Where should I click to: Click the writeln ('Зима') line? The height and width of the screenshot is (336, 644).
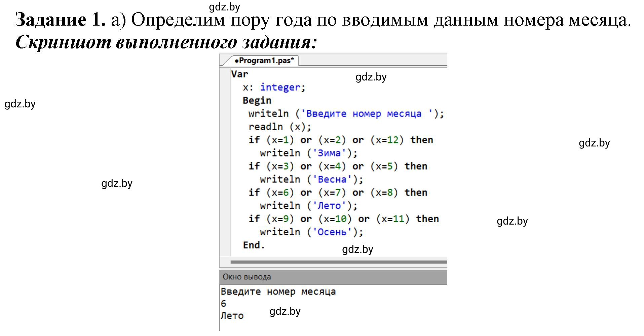click(x=309, y=153)
